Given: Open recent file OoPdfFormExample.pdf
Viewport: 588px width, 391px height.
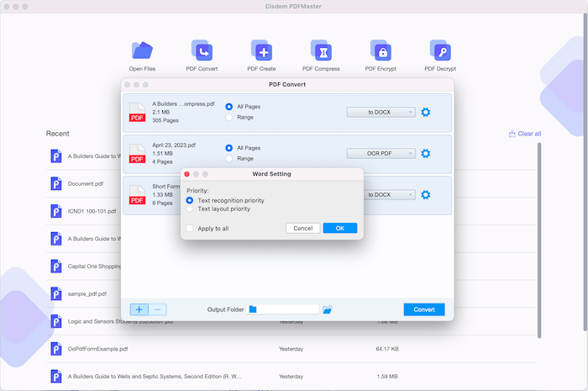Looking at the screenshot, I should coord(97,349).
